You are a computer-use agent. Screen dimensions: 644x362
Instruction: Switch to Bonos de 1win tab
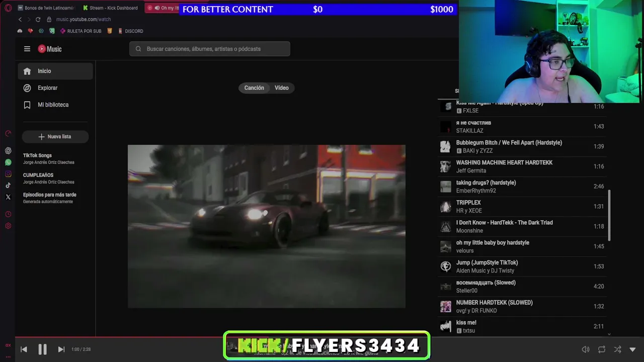46,8
